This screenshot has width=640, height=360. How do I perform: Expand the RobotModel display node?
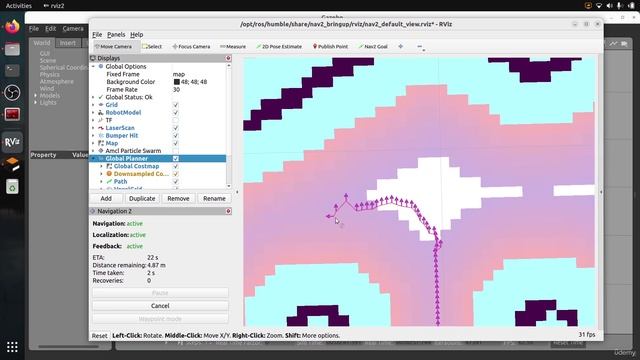click(x=93, y=113)
